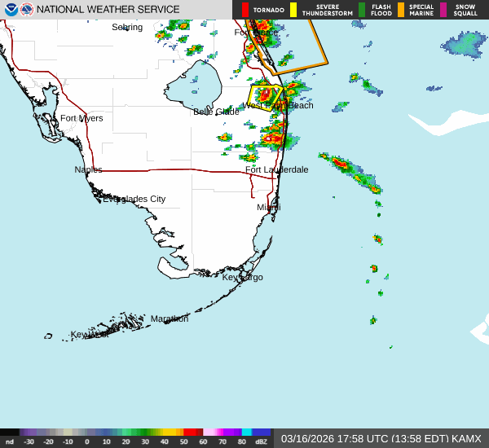Click the Everglades City label

[x=134, y=199]
